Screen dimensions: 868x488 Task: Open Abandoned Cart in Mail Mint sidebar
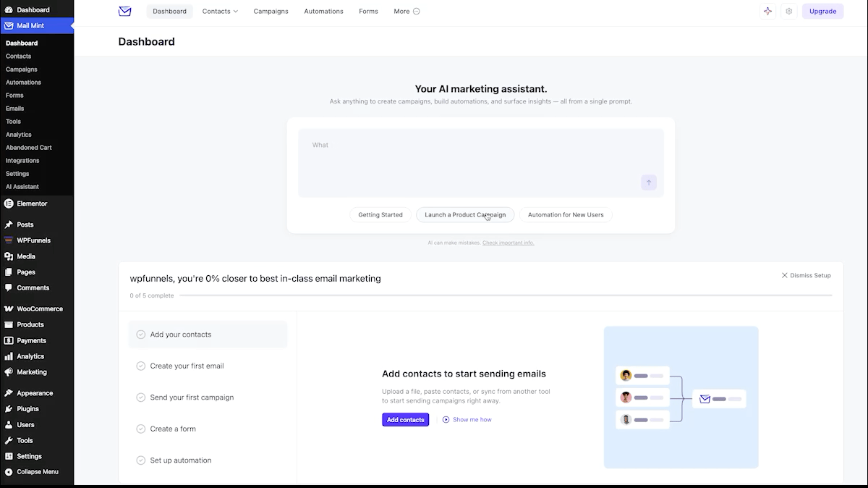point(29,148)
